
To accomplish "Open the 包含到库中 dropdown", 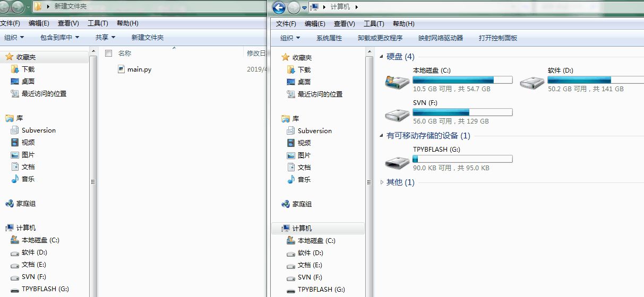I will coord(59,38).
